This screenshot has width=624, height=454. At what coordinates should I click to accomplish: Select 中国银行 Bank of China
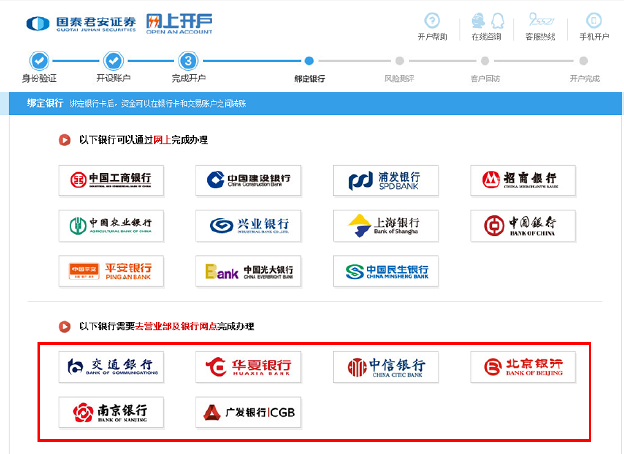[523, 226]
